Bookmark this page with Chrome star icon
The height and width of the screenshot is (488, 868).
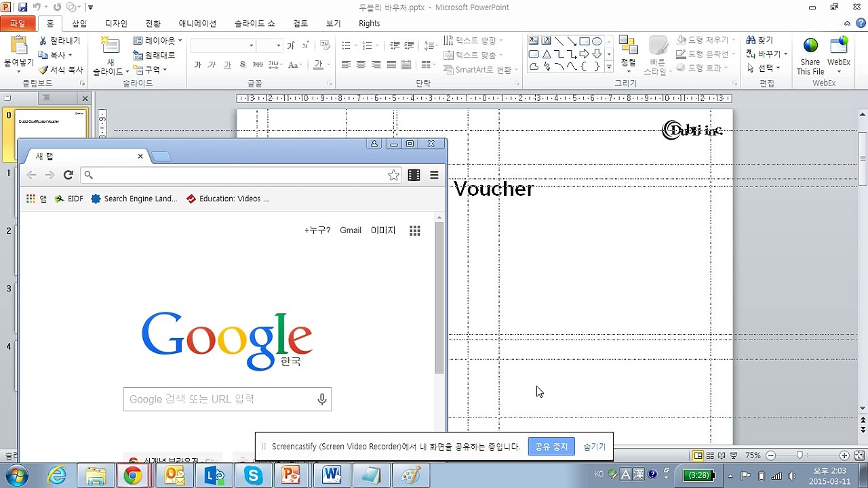click(393, 175)
